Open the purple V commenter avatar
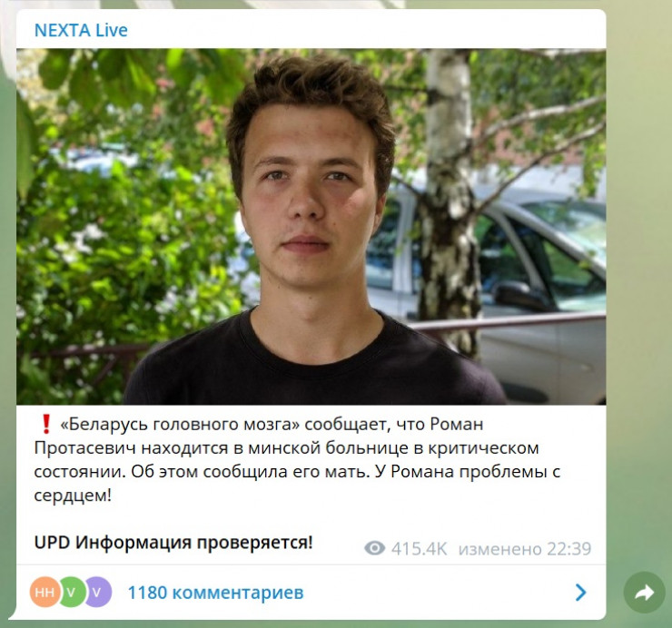 pos(98,592)
